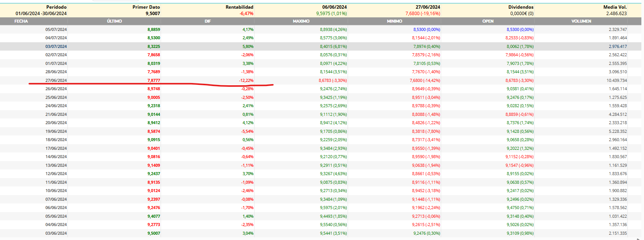Click the MAXIMO column header
The image size is (644, 240).
click(301, 21)
